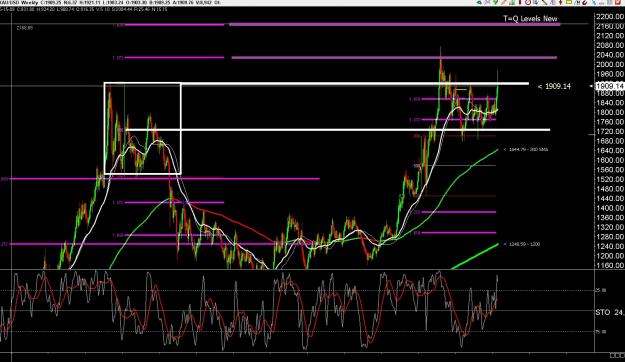Select the upper white horizontal line at 1909
This screenshot has height=362, width=625.
tap(355, 84)
